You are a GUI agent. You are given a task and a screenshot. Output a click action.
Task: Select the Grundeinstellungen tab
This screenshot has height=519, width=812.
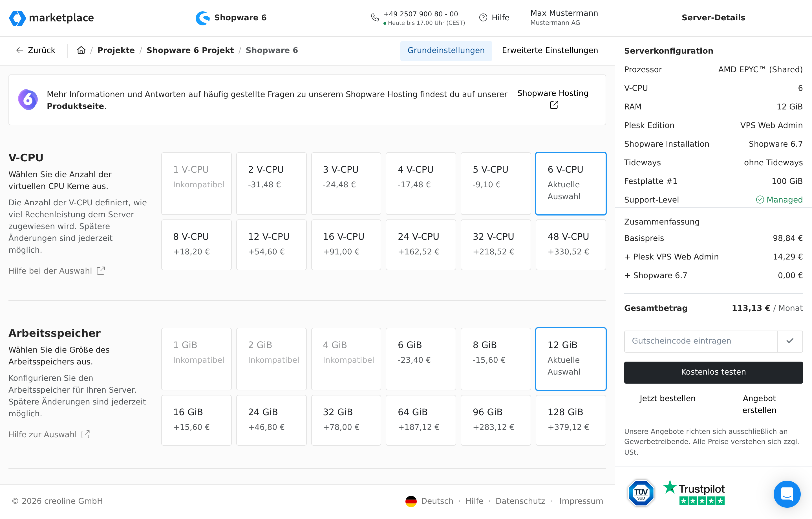[x=446, y=50]
